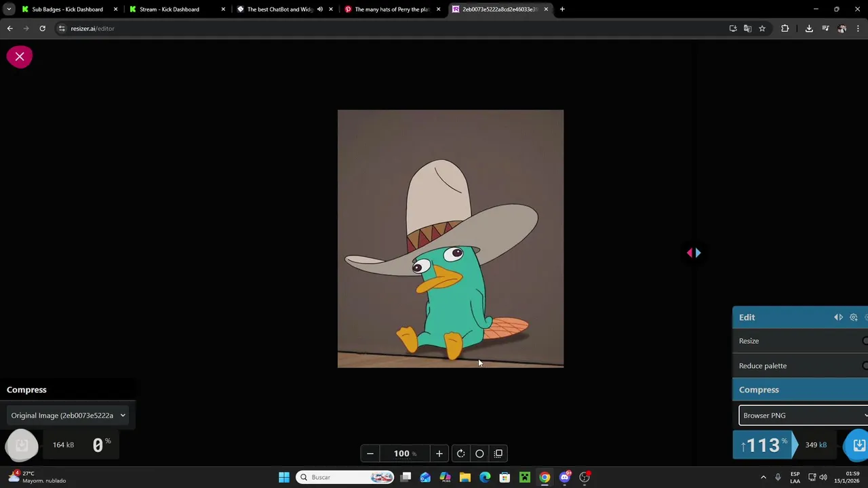This screenshot has width=868, height=488.
Task: Open the Chrome three-dot menu
Action: [858, 28]
